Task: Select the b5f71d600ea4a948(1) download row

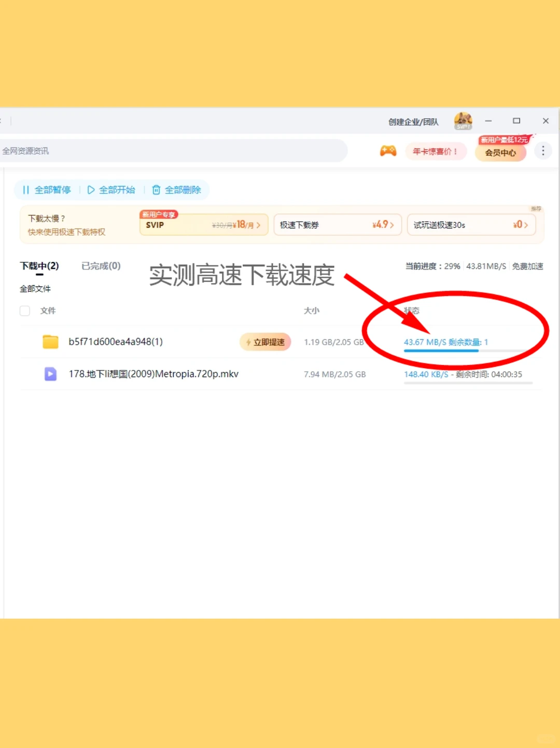Action: click(x=116, y=342)
